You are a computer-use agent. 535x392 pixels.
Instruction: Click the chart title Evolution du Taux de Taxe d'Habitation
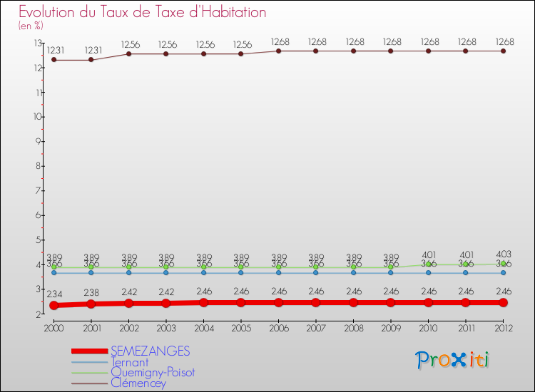tap(142, 12)
